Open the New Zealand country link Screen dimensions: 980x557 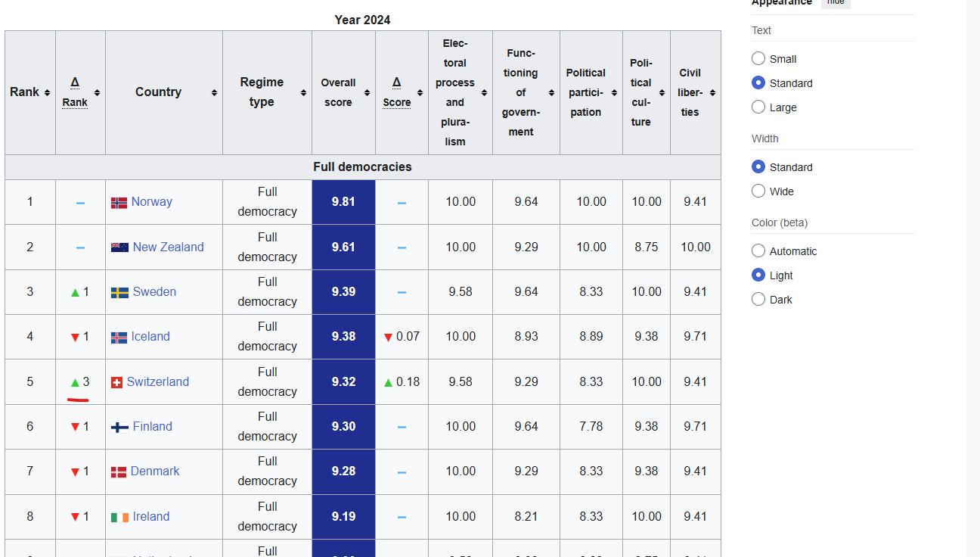point(168,247)
